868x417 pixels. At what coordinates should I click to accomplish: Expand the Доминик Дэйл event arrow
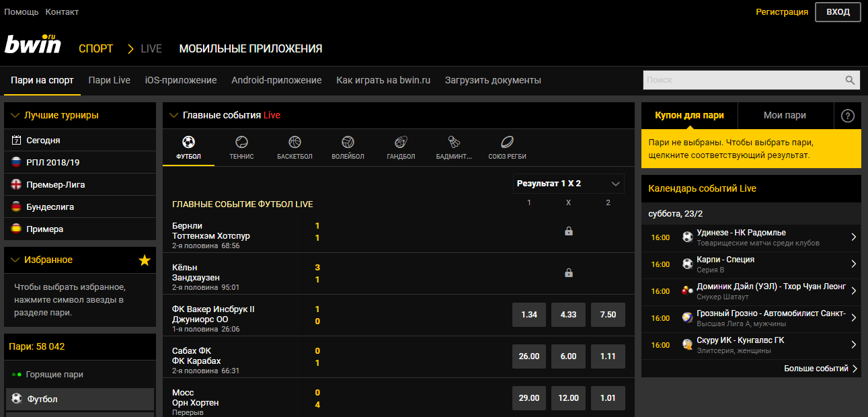(853, 291)
